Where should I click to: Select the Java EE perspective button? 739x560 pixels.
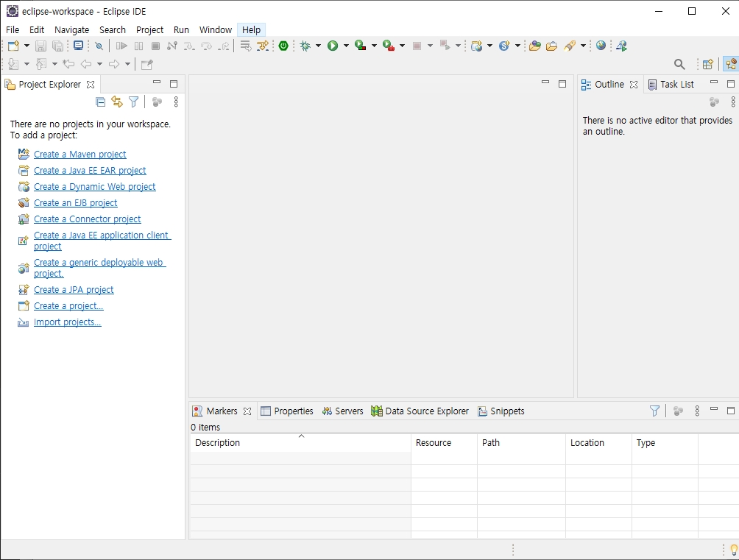click(x=731, y=64)
